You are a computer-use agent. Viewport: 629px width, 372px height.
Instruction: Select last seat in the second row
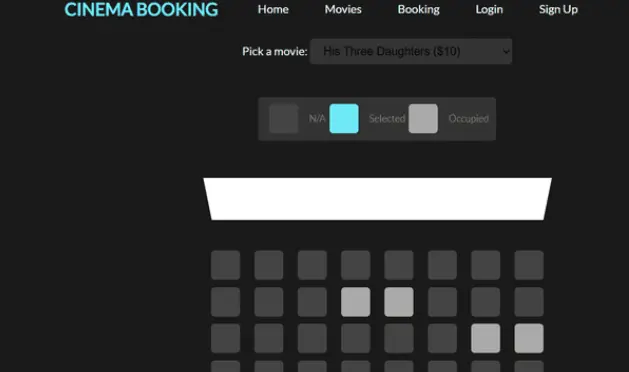pyautogui.click(x=529, y=302)
